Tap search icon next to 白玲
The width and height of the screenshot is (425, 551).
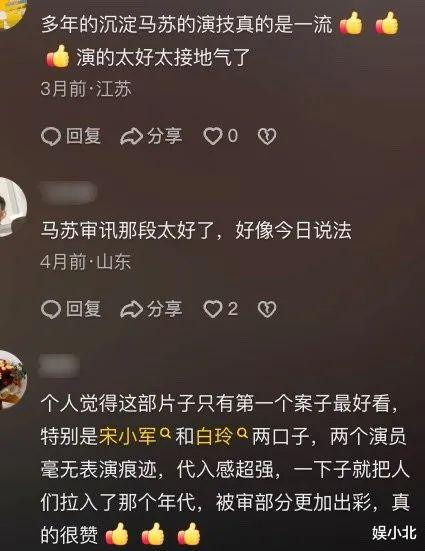[242, 434]
